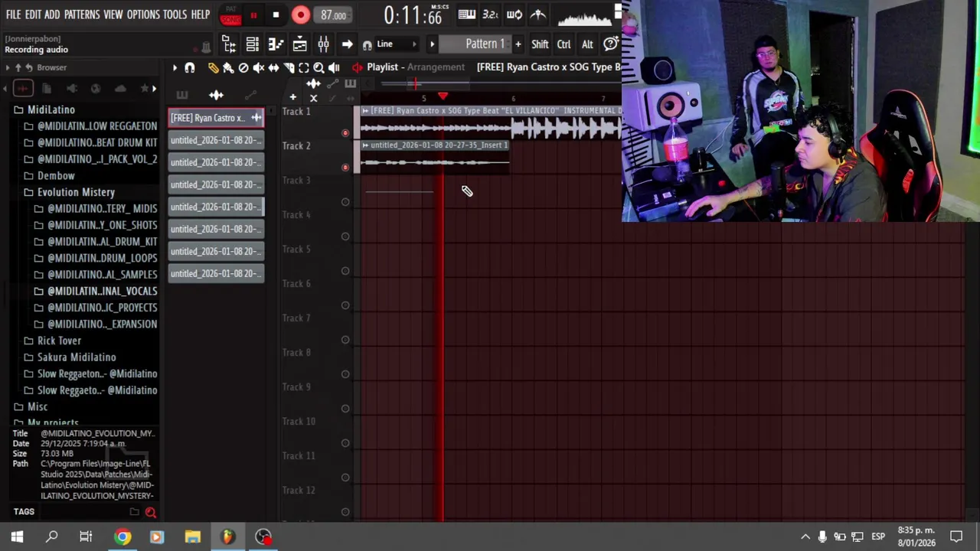Click the Ctrl modifier button
This screenshot has width=980, height=551.
pyautogui.click(x=564, y=44)
